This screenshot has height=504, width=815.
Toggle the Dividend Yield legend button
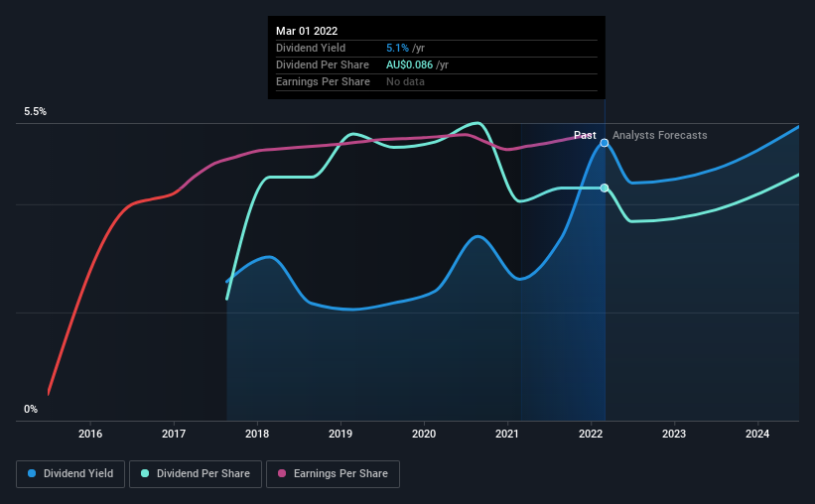tap(70, 474)
